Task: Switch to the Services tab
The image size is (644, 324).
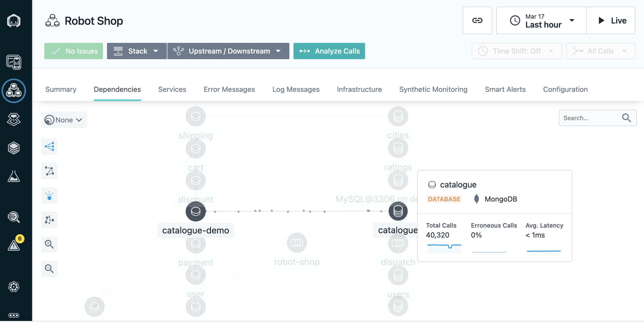Action: tap(172, 89)
